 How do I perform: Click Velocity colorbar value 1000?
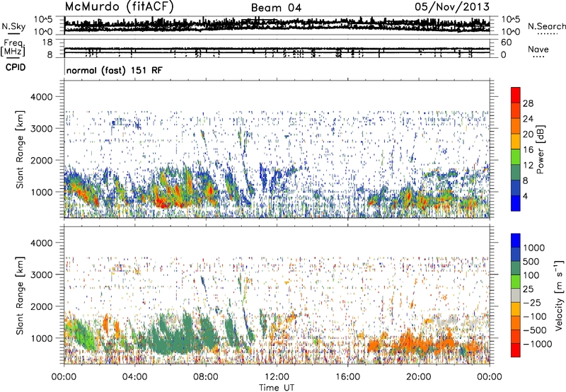[x=534, y=248]
